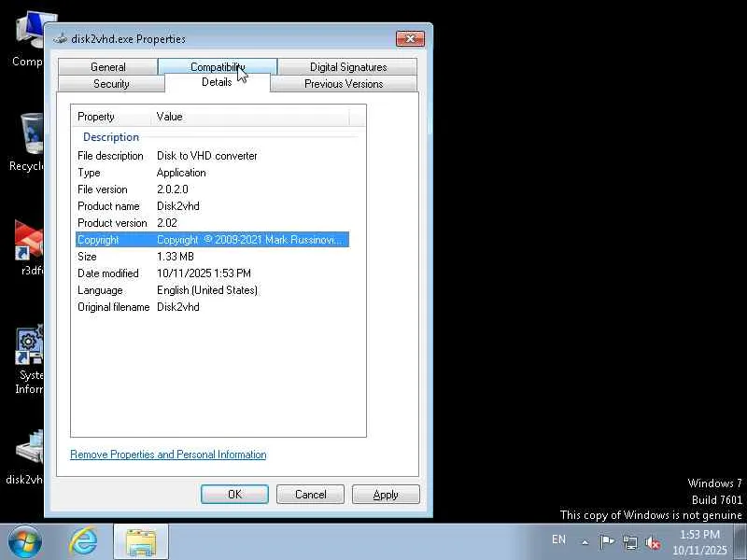
Task: Select the Product name row
Action: pos(212,206)
